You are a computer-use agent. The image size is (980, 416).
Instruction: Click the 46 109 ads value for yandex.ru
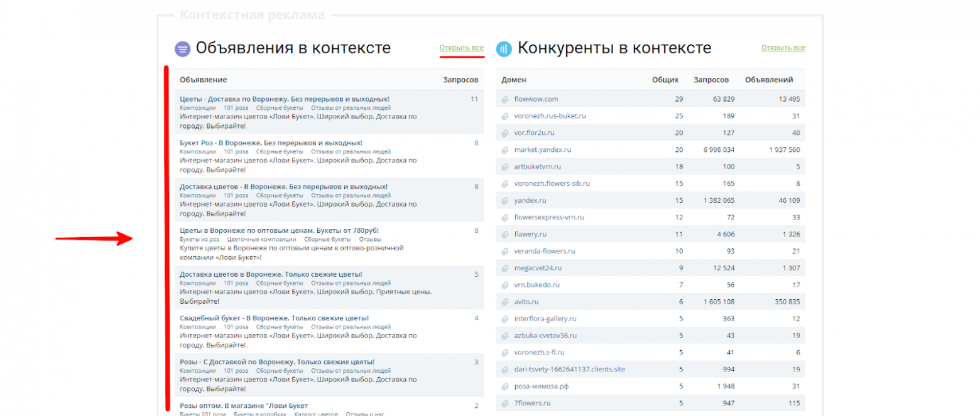click(788, 201)
